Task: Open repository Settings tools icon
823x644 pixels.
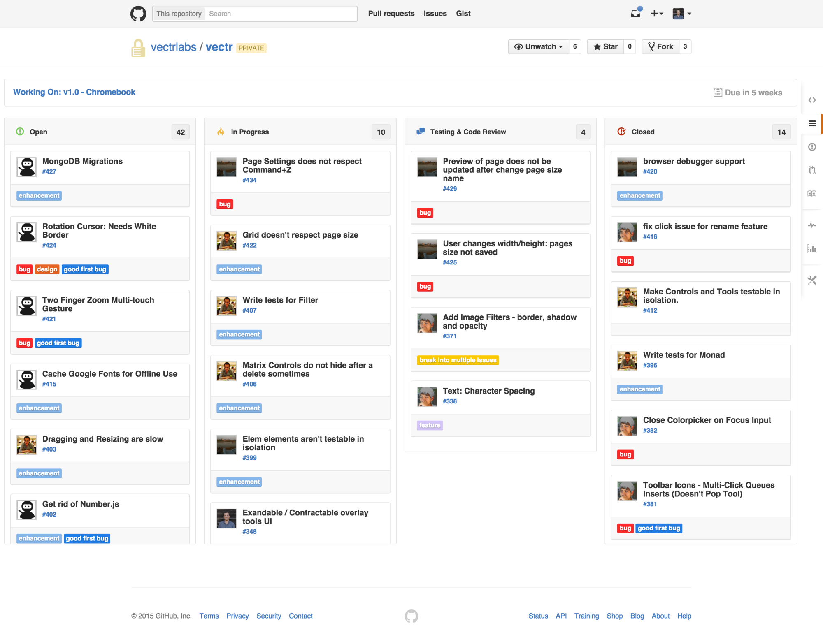Action: [x=812, y=280]
